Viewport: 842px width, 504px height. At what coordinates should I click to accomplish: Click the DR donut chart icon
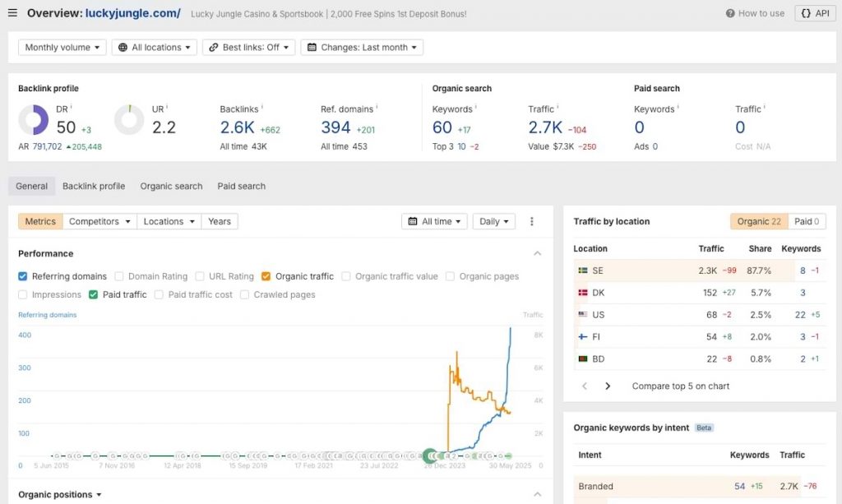coord(33,120)
